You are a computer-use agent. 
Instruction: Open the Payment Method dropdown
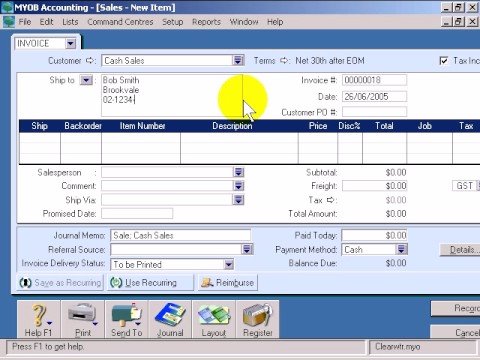(x=401, y=249)
